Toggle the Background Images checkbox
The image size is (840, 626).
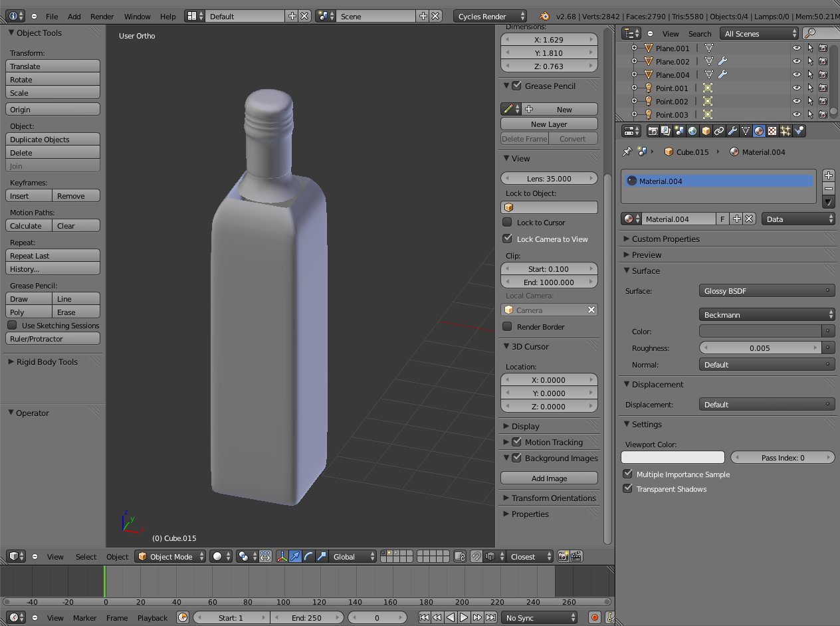[x=517, y=458]
